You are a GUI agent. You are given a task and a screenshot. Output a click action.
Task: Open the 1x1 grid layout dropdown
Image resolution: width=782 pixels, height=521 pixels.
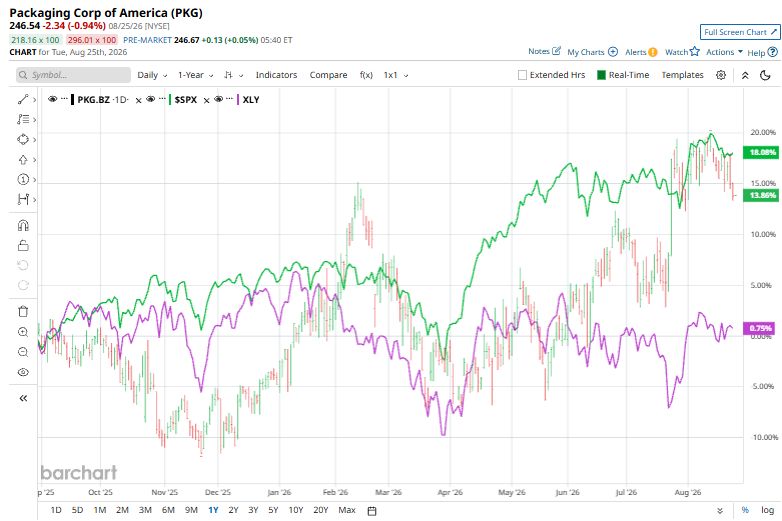pyautogui.click(x=396, y=75)
